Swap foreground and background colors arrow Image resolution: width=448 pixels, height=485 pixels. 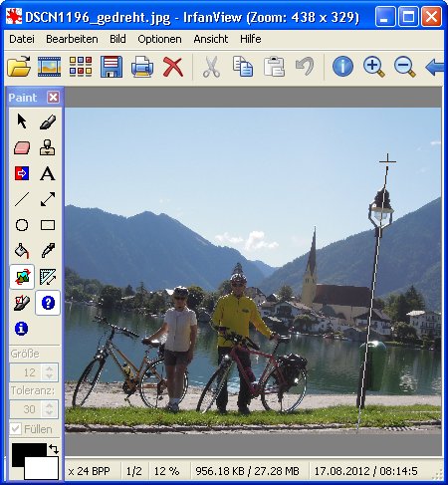(x=54, y=449)
